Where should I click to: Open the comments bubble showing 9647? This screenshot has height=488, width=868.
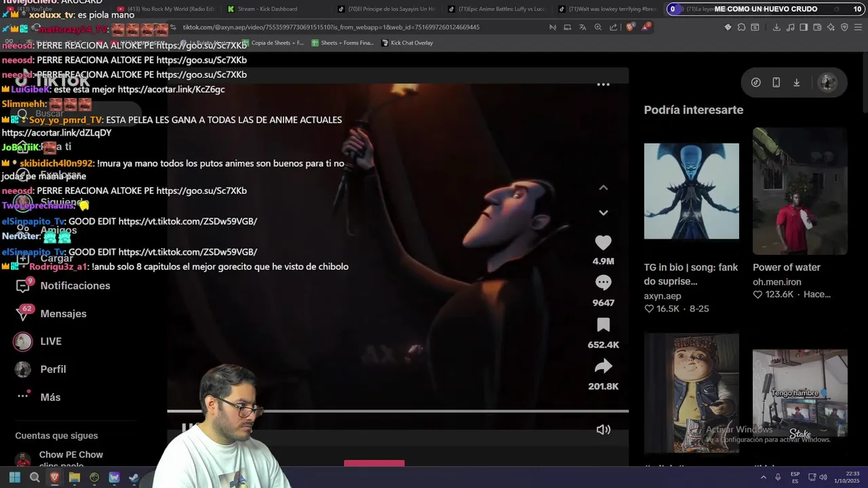pos(603,283)
